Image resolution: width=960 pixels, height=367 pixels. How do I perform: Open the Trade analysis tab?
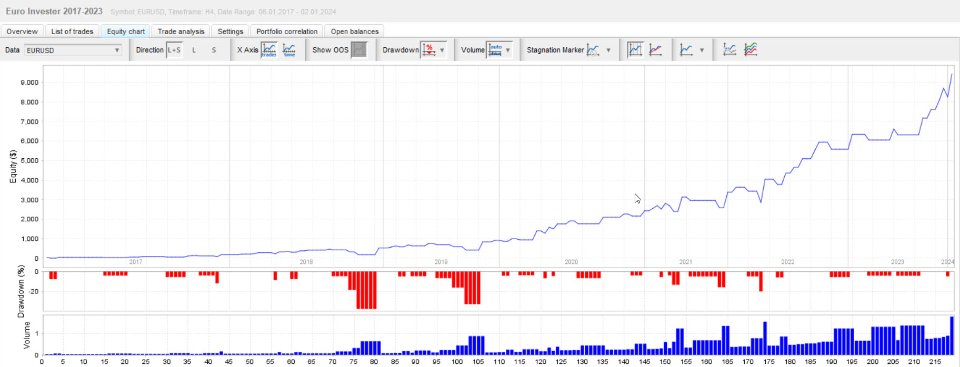pyautogui.click(x=181, y=31)
